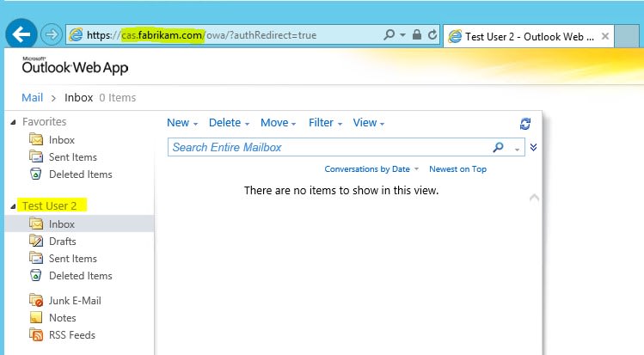Viewport: 644px width, 355px height.
Task: Open the Notes folder
Action: [63, 318]
